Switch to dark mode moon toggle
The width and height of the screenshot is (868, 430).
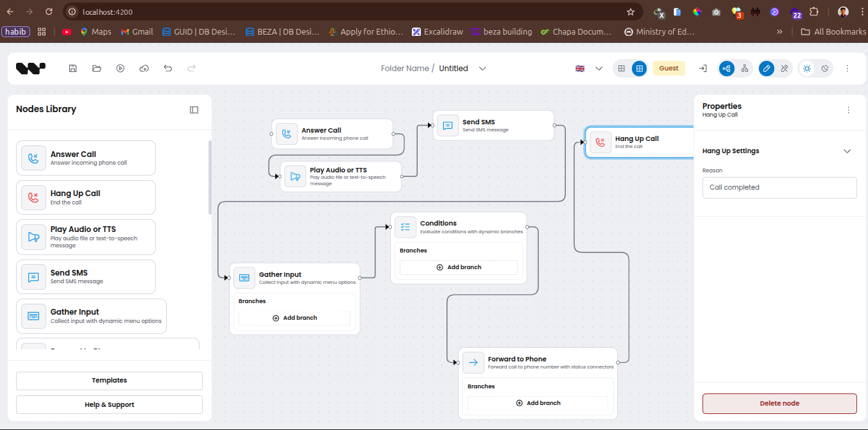825,69
